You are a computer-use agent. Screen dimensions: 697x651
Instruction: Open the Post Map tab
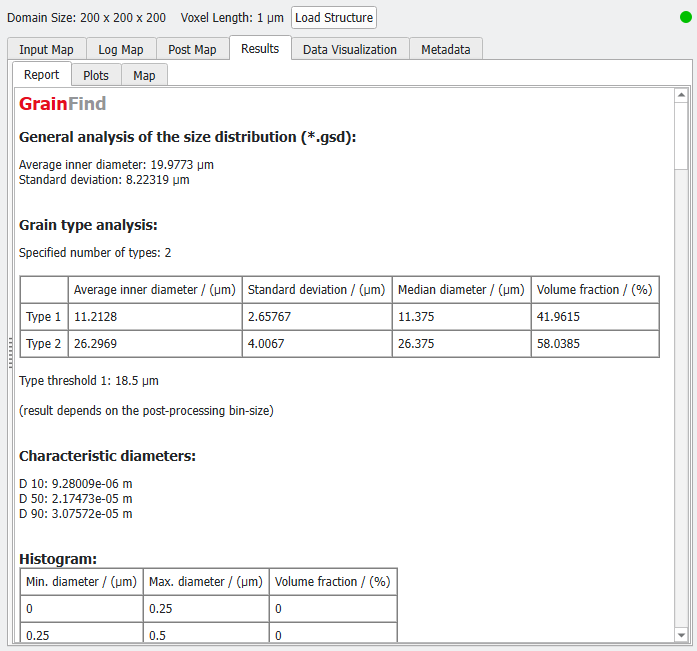point(192,49)
